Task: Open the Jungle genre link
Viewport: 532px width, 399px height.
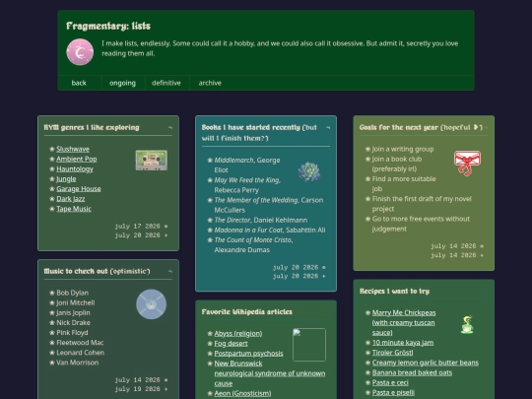Action: click(66, 178)
